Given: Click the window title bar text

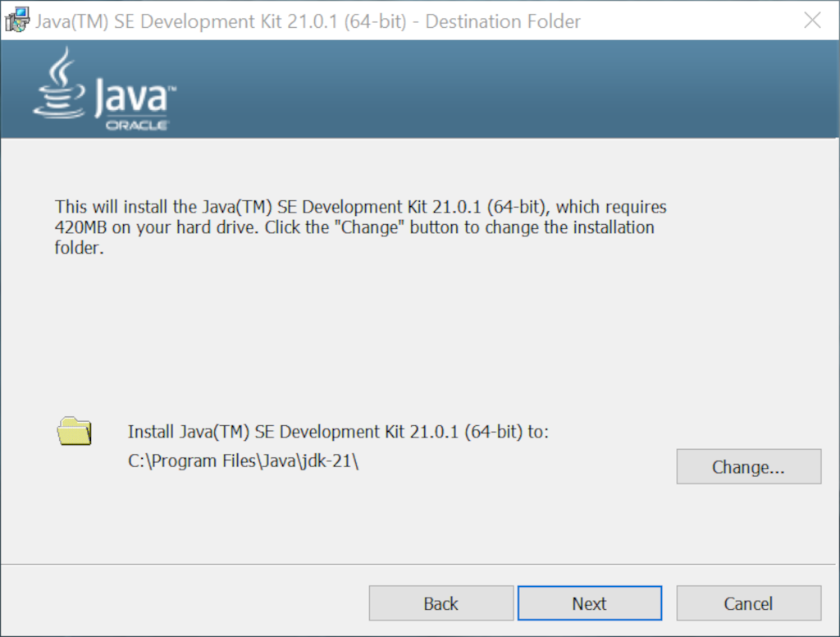Looking at the screenshot, I should 308,21.
